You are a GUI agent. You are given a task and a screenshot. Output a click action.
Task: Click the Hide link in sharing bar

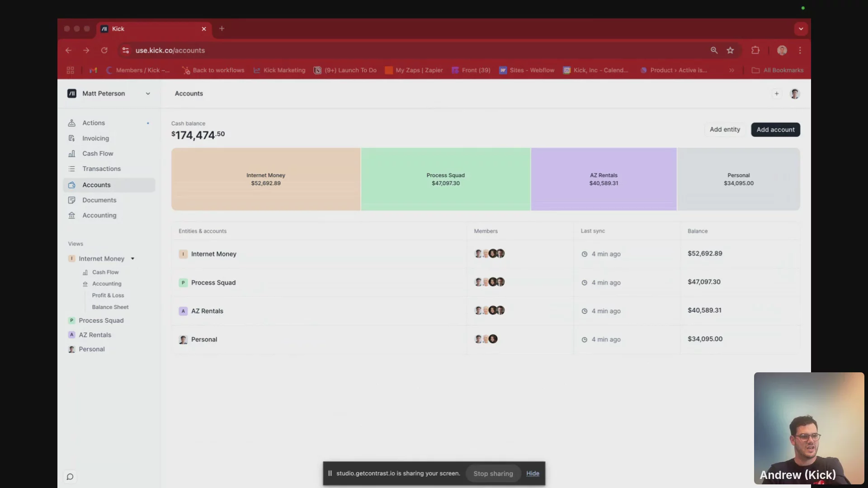point(533,474)
